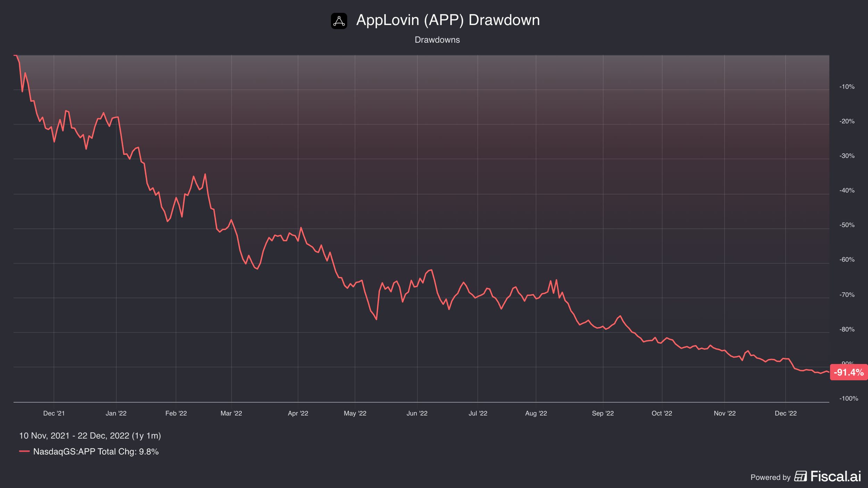Click the Jan '22 x-axis label
This screenshot has height=488, width=868.
click(116, 413)
